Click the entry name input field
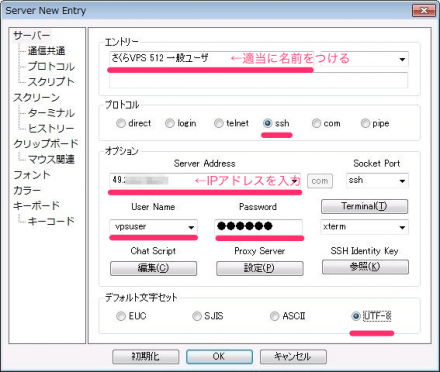Image resolution: width=440 pixels, height=372 pixels. pos(212,59)
